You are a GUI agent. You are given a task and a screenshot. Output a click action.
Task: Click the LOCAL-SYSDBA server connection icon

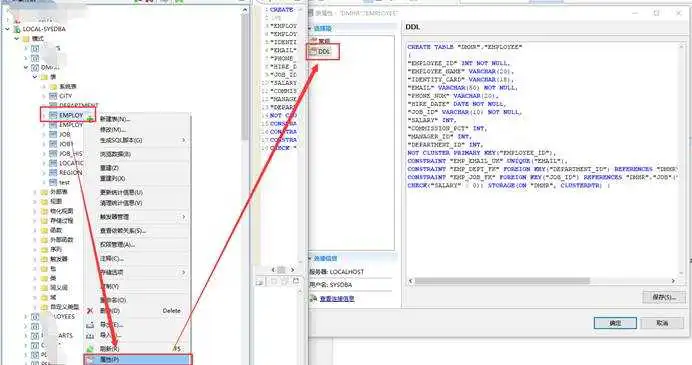tap(17, 29)
